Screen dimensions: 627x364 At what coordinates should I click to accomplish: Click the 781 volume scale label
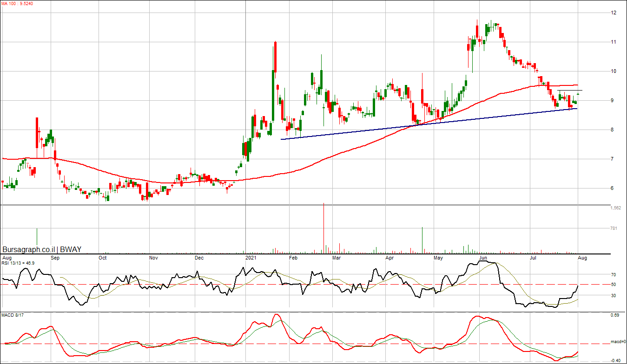614,228
